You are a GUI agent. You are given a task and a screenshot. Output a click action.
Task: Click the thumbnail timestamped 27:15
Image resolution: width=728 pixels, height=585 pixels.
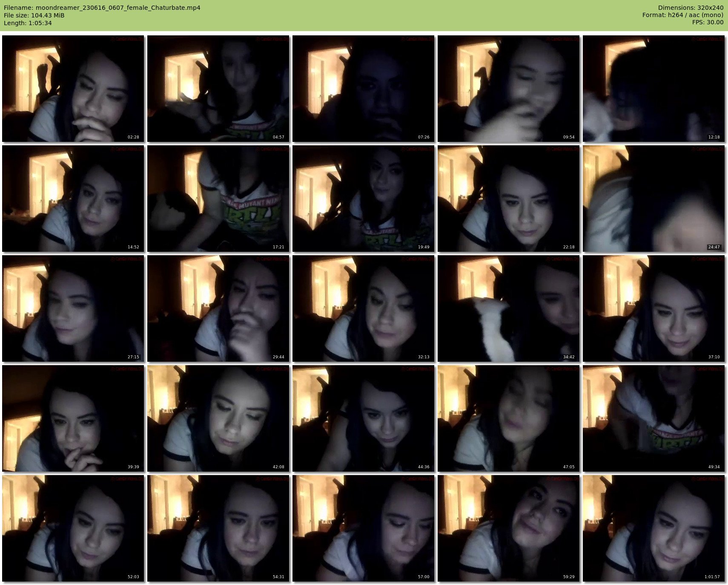pyautogui.click(x=73, y=308)
